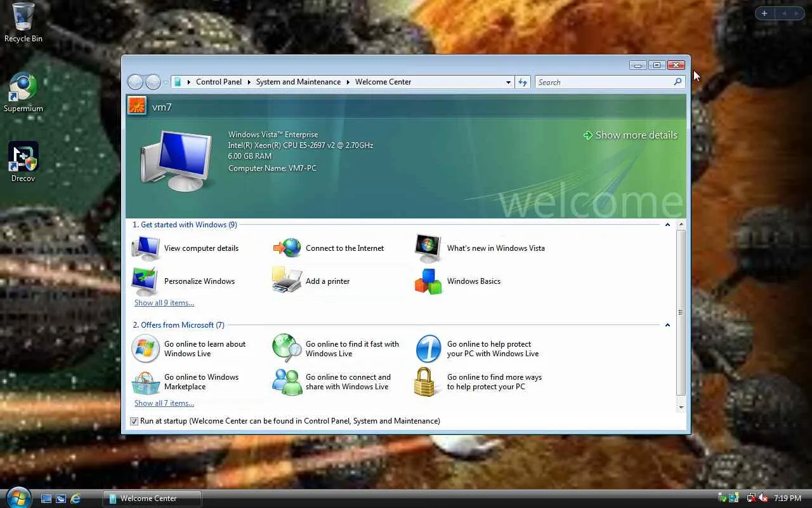Click the Forward navigation arrow button
Viewport: 812px width, 508px height.
tap(153, 82)
